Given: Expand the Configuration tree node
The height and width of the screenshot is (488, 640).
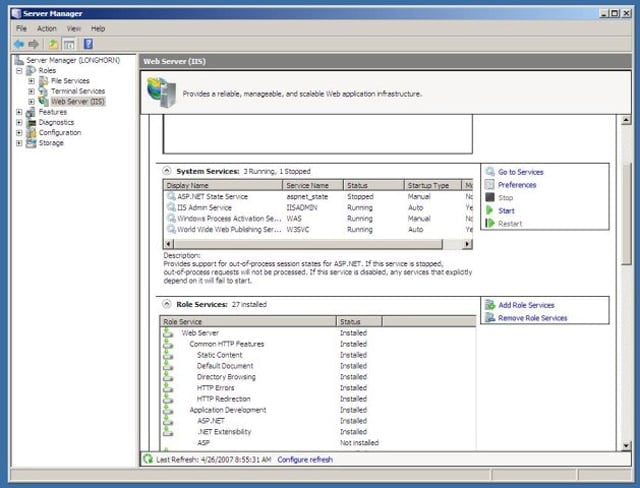Looking at the screenshot, I should (x=19, y=133).
